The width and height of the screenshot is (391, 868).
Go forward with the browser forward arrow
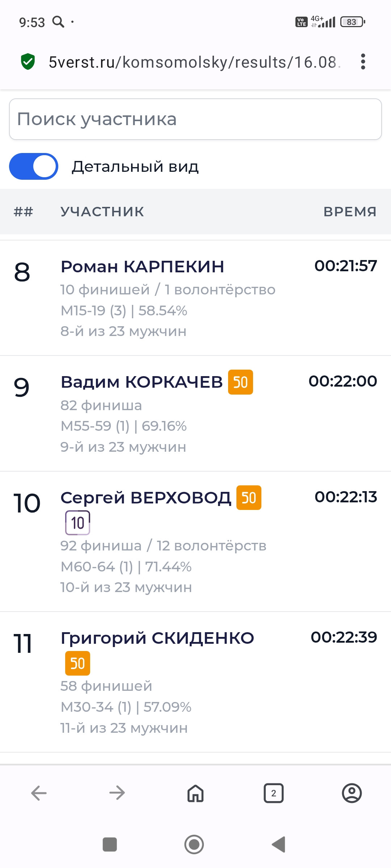tap(117, 793)
